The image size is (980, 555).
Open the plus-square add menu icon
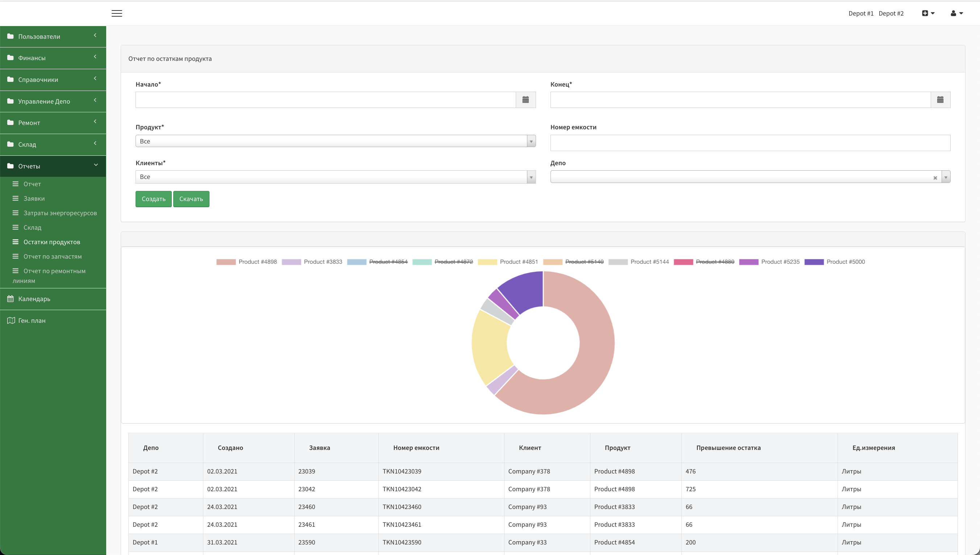click(928, 13)
